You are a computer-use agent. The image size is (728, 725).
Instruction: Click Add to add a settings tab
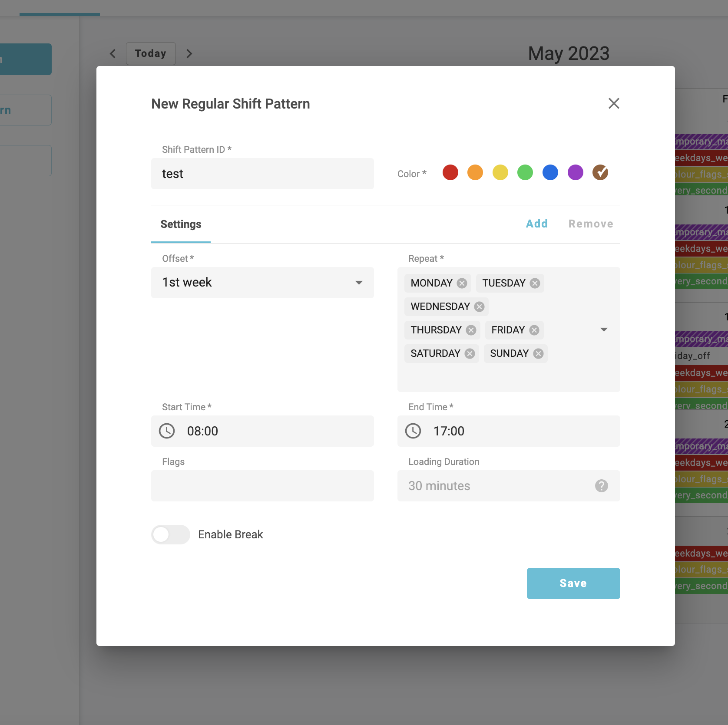537,224
